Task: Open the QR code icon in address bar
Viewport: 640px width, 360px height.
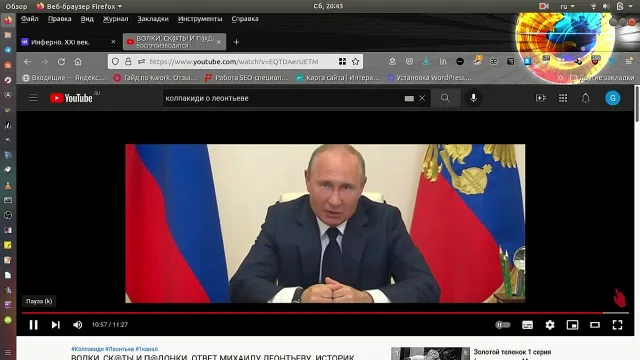Action: point(342,62)
